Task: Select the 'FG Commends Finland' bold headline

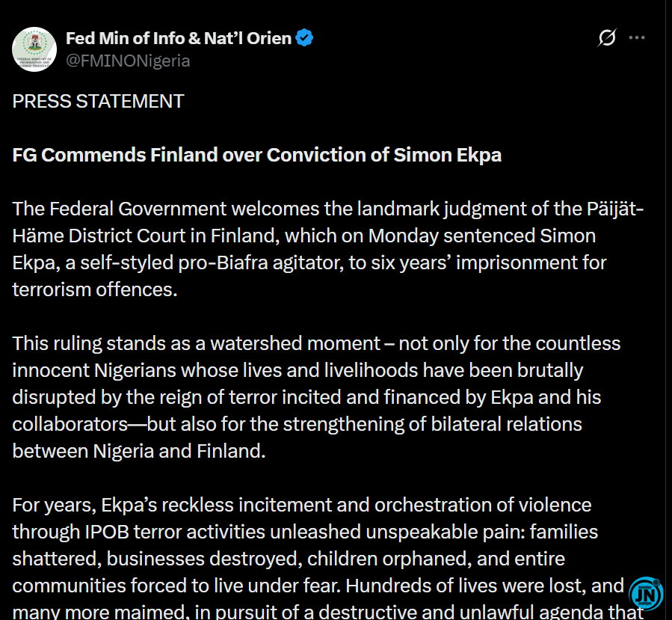Action: tap(256, 156)
